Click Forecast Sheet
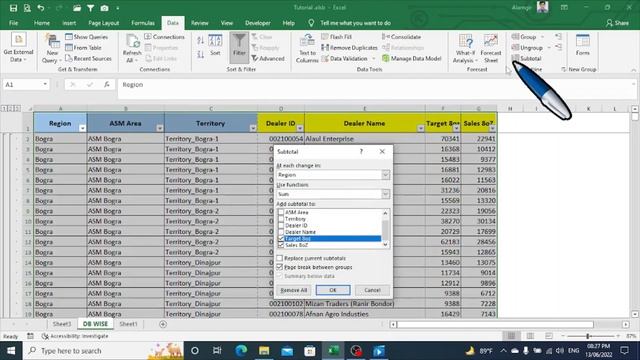 491,48
